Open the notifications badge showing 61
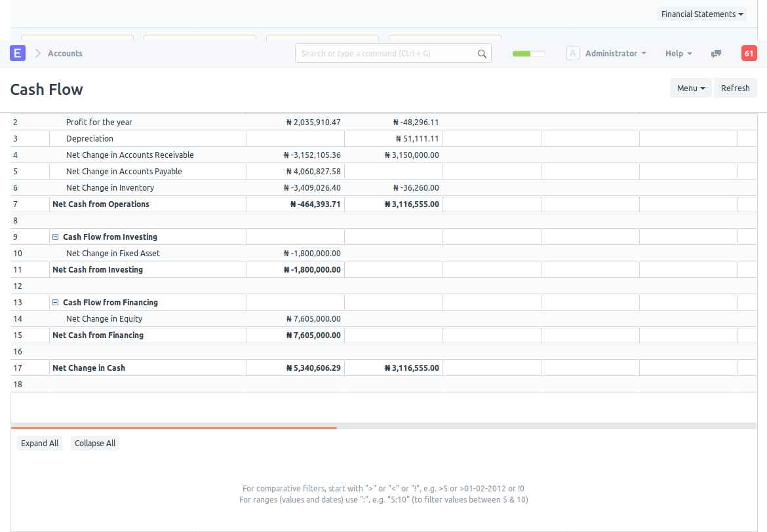 (749, 54)
